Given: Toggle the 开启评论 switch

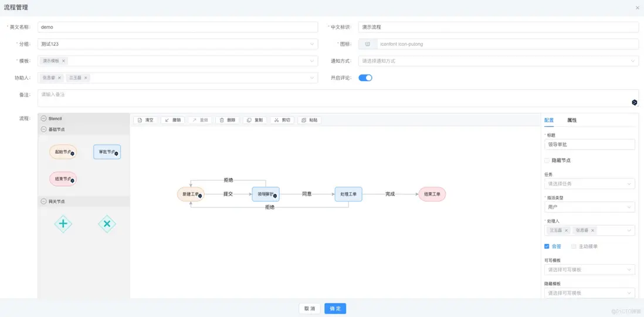Looking at the screenshot, I should (x=365, y=77).
